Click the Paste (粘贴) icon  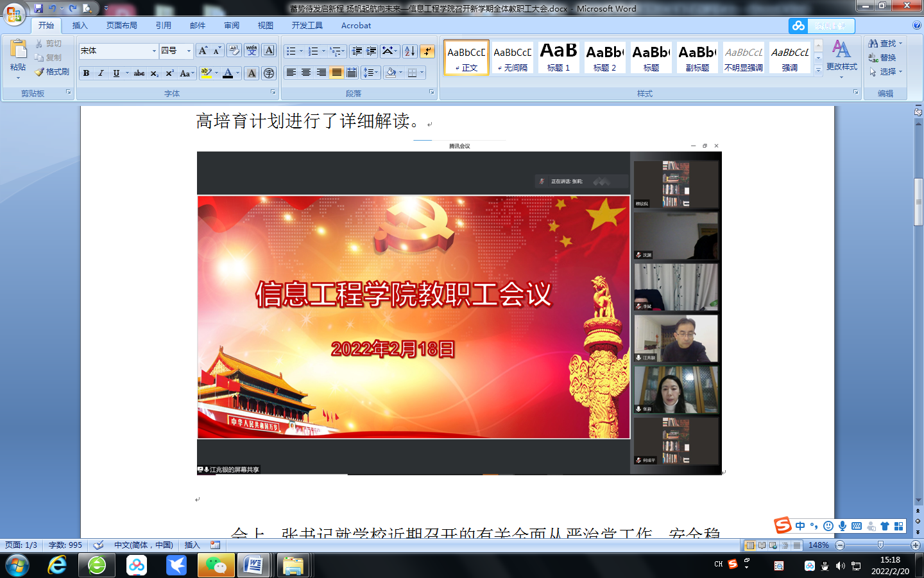(x=18, y=50)
